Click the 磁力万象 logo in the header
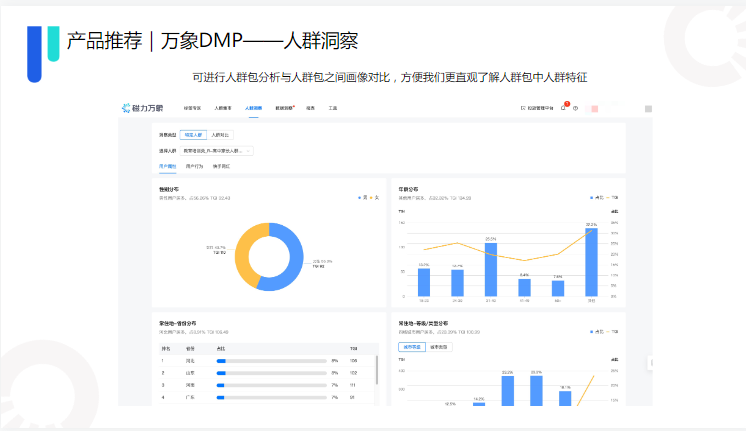Image resolution: width=746 pixels, height=431 pixels. click(142, 108)
